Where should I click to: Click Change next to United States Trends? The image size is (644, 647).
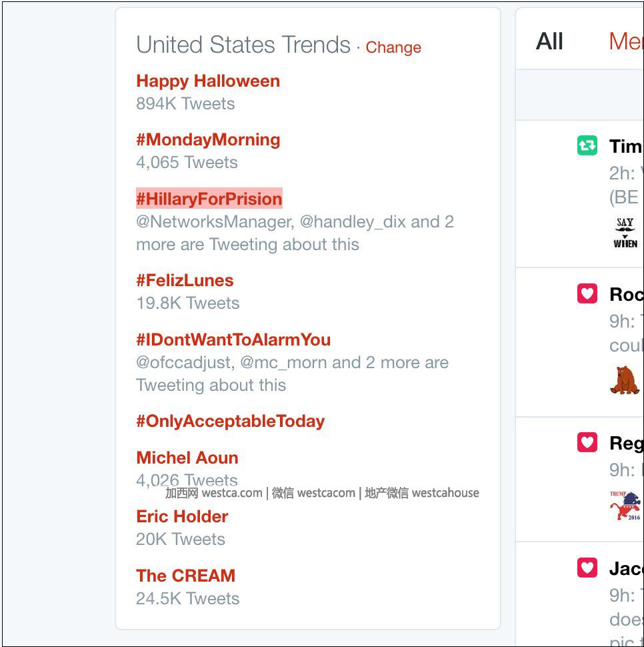click(x=393, y=48)
